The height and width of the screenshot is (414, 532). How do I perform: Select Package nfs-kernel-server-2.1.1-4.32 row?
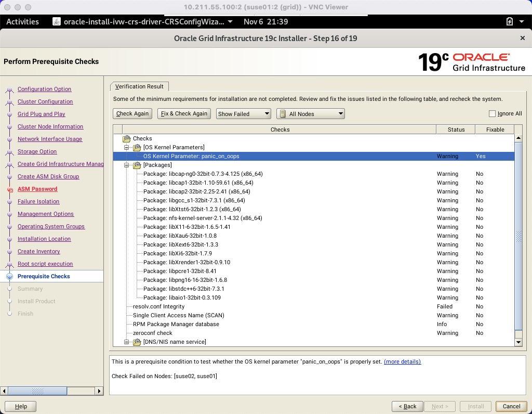pos(313,218)
